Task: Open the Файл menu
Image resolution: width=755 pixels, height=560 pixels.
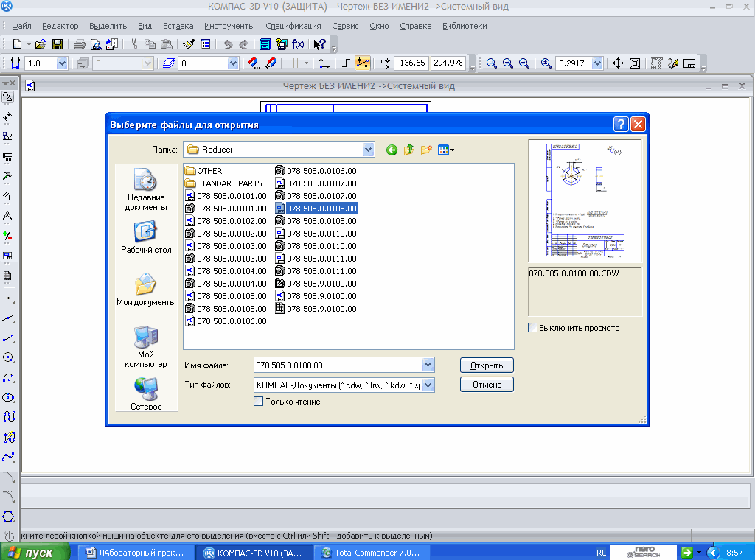Action: (21, 26)
